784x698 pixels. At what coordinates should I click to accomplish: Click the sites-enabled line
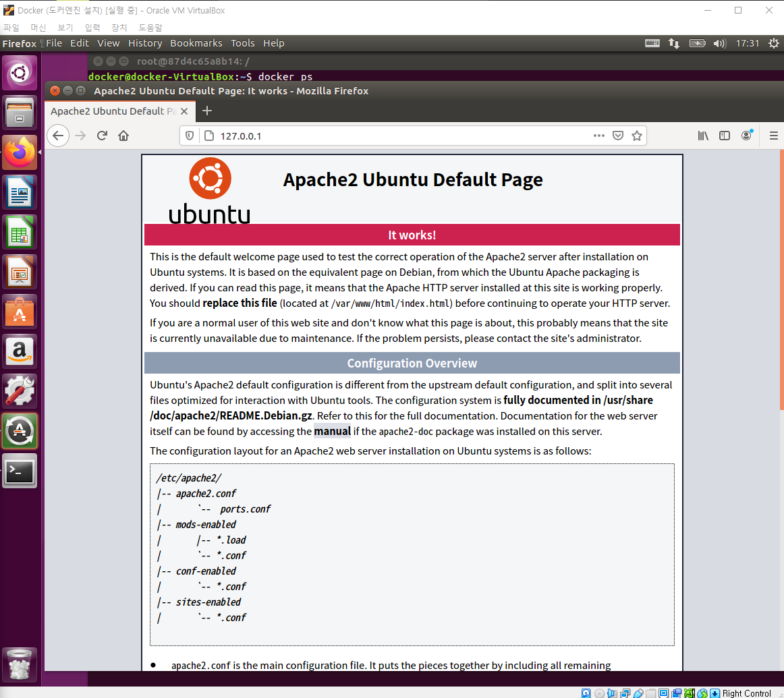208,602
